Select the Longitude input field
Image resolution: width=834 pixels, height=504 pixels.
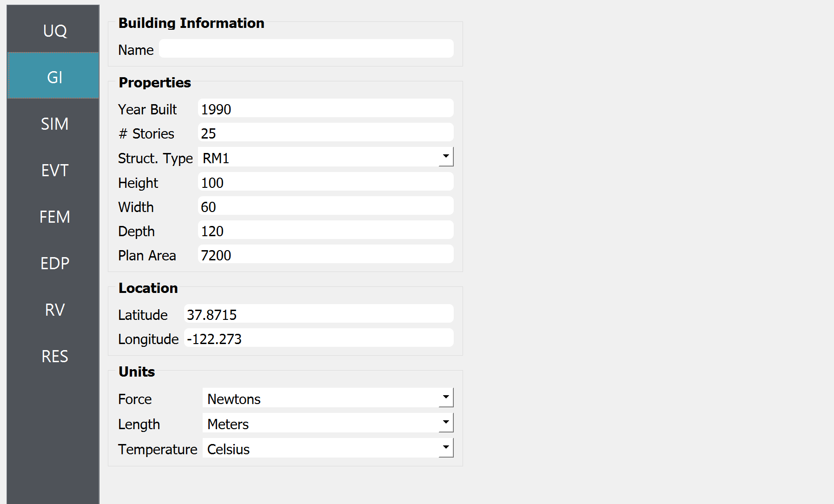319,338
